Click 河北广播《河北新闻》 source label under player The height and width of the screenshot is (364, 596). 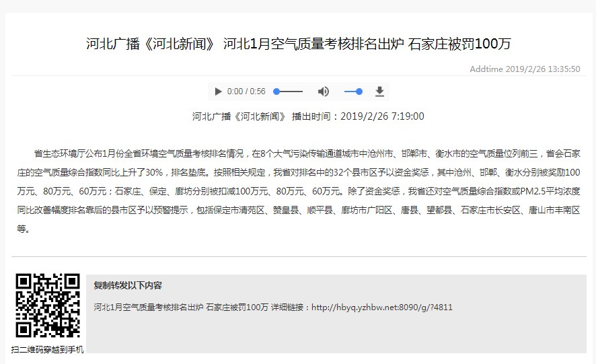point(239,116)
